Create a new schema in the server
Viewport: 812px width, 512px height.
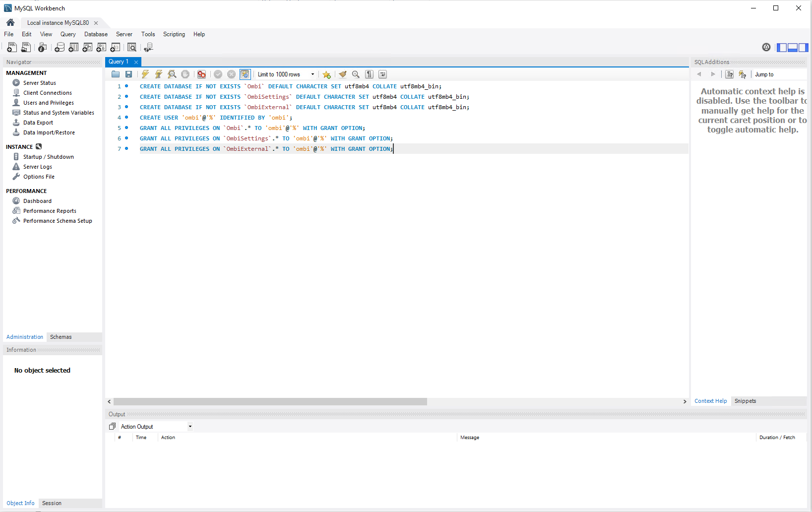pos(60,47)
